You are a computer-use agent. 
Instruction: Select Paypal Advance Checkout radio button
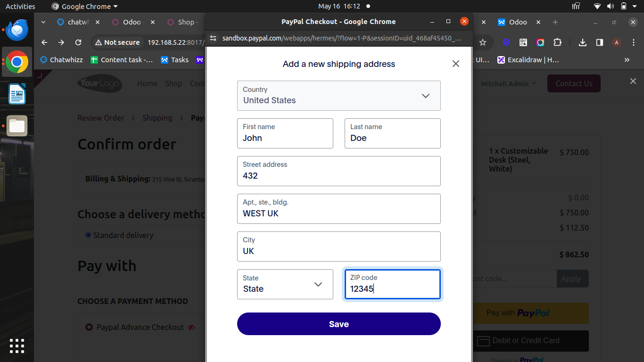point(89,327)
